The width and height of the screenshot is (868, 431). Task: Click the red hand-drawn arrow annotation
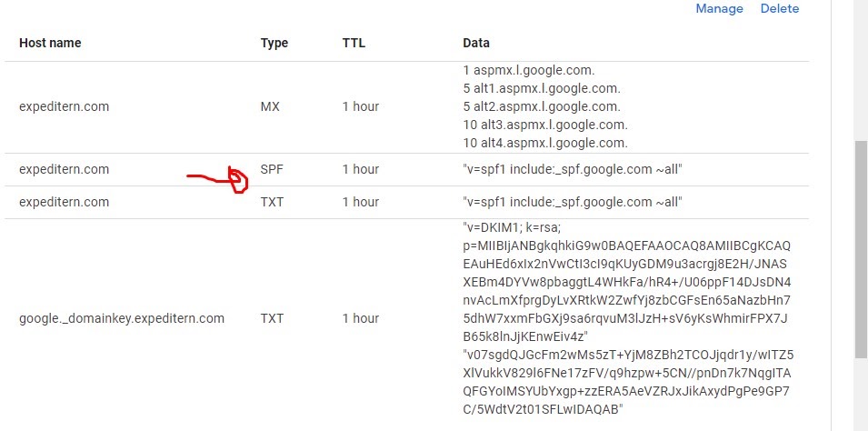click(220, 178)
